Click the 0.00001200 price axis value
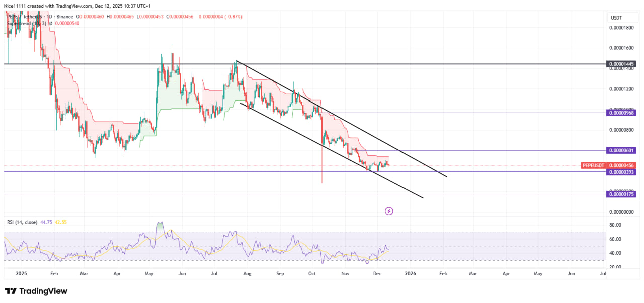Image resolution: width=644 pixels, height=303 pixels. [622, 89]
